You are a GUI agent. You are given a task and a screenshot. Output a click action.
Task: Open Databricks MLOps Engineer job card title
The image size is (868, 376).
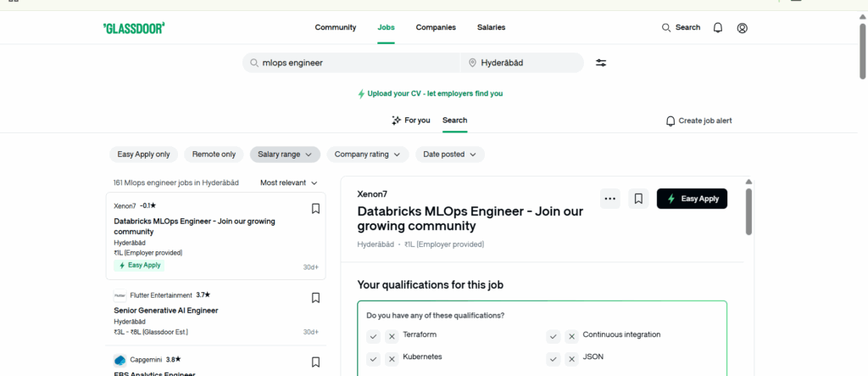pos(194,227)
